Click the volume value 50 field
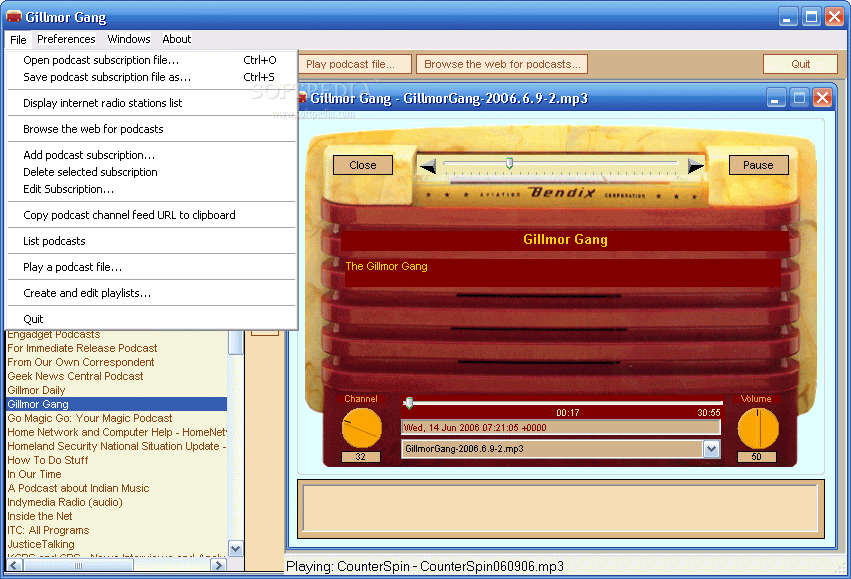The image size is (851, 579). [757, 457]
